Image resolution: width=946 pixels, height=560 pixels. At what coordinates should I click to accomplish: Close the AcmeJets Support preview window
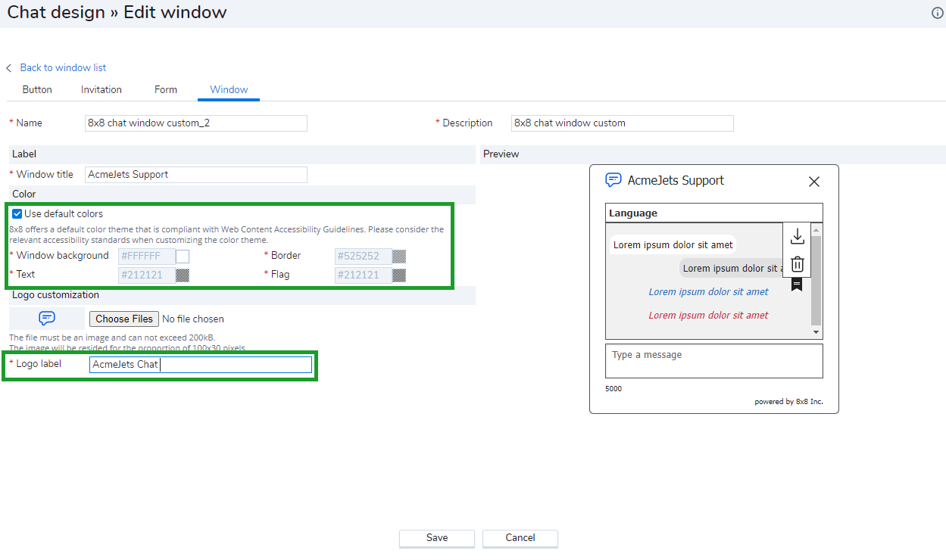click(814, 182)
